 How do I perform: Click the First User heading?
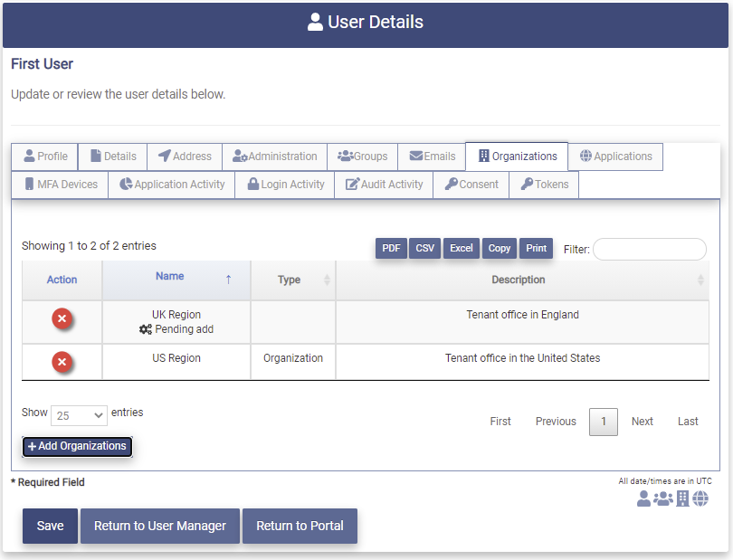tap(42, 64)
